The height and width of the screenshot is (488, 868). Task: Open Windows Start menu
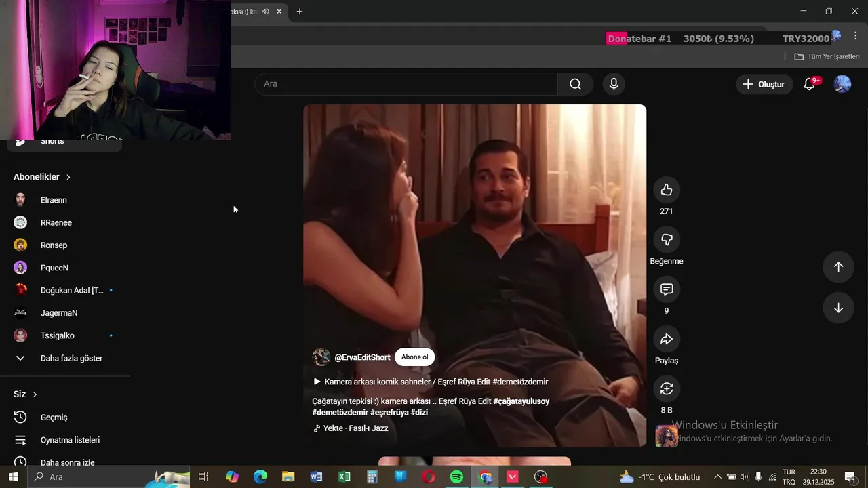[x=13, y=477]
